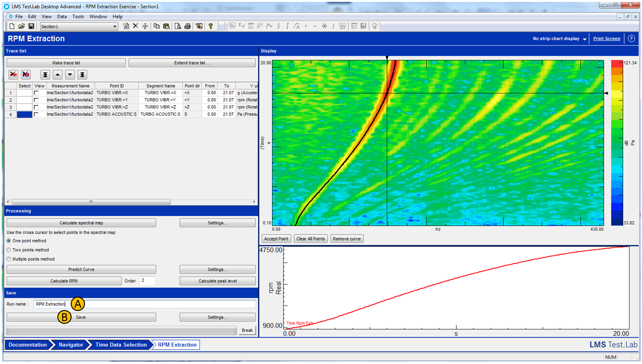This screenshot has width=642, height=364.
Task: Click Calculate peak level
Action: pos(218,281)
